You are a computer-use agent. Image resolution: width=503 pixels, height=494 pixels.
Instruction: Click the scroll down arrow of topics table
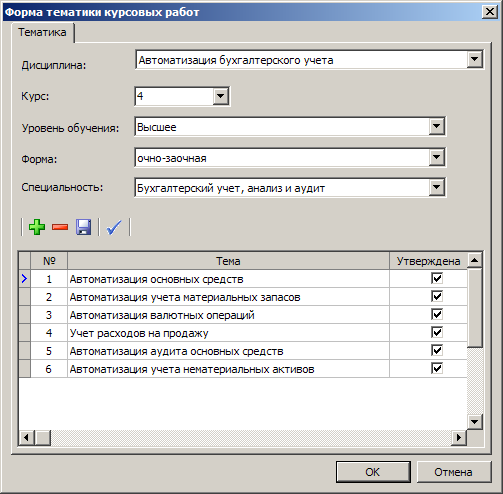pyautogui.click(x=475, y=422)
